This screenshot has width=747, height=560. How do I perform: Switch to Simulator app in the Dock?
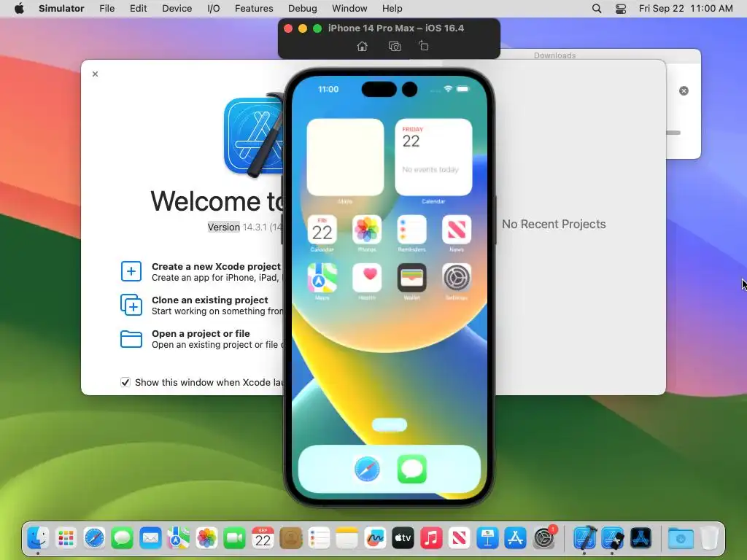[x=613, y=539]
